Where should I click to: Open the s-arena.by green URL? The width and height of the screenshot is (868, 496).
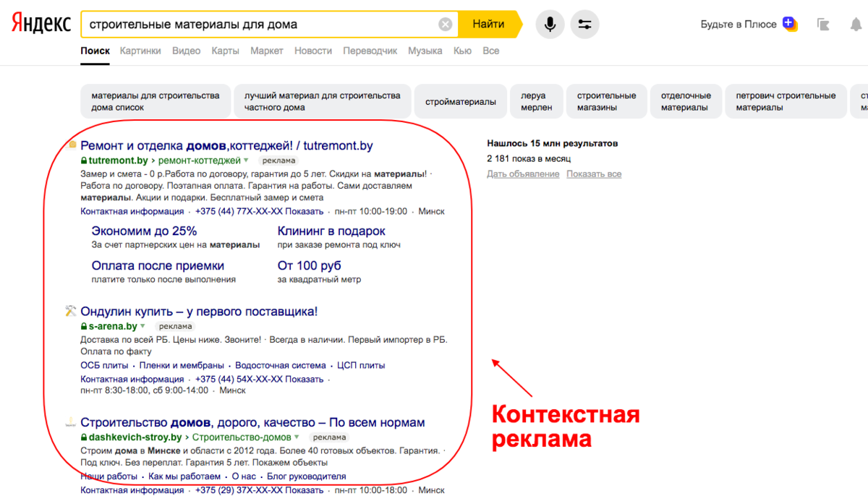point(113,327)
